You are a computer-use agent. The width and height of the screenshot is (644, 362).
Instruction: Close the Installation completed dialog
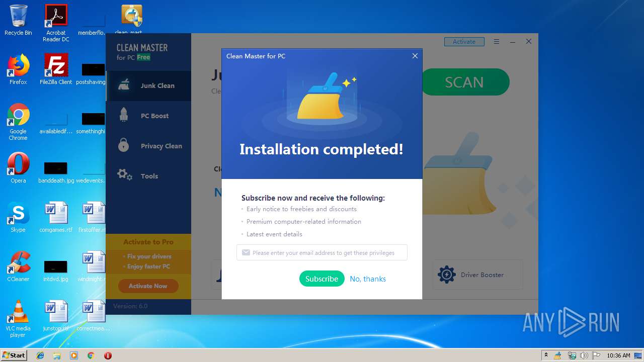click(415, 56)
